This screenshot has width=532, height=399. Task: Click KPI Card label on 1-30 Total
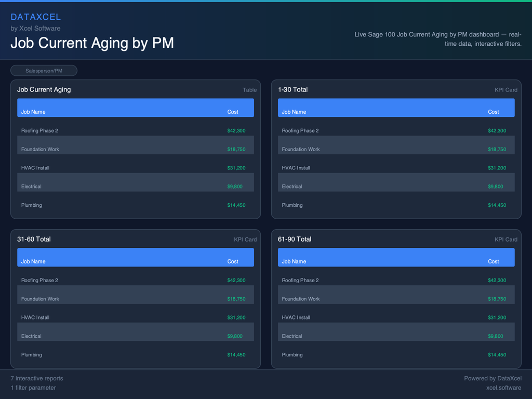point(506,90)
